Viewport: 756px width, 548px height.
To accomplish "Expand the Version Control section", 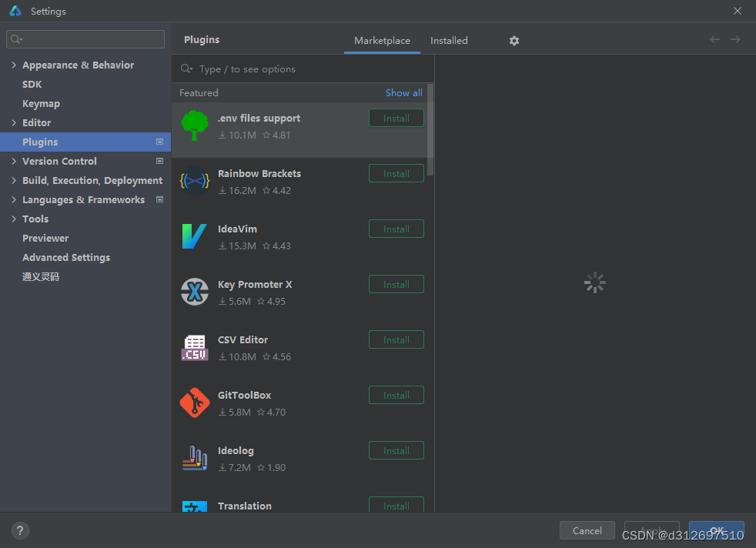I will click(x=14, y=161).
